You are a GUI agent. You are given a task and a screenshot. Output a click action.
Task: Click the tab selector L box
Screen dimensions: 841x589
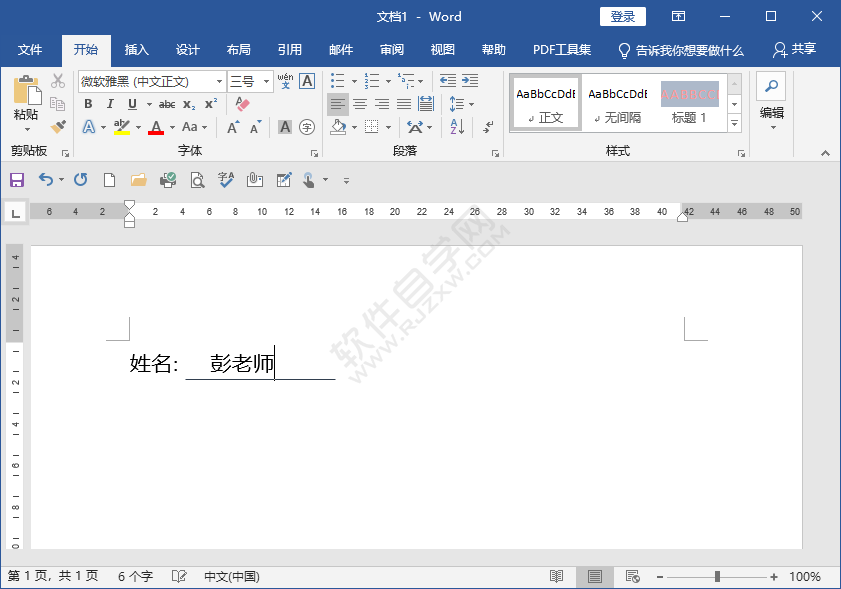pos(16,212)
